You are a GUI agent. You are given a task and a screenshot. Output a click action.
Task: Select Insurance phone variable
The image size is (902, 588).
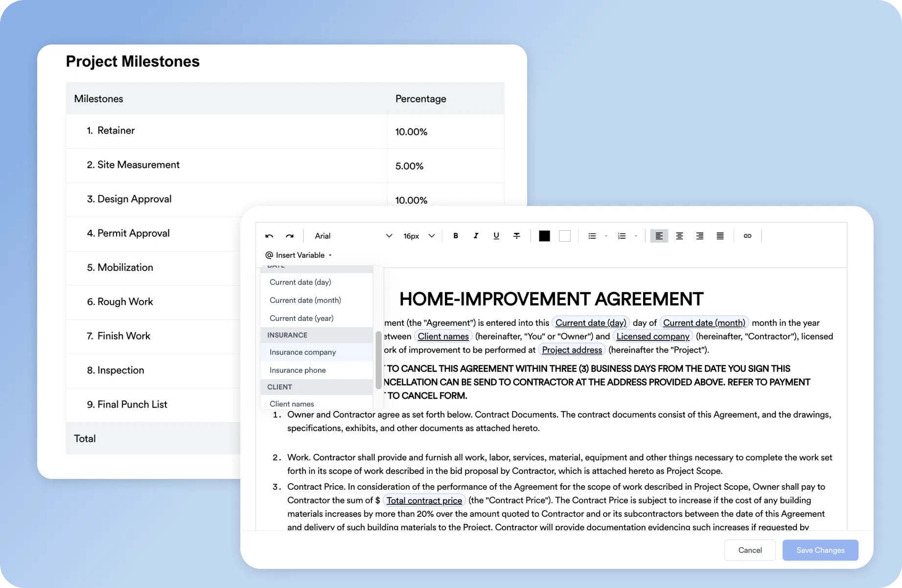(x=317, y=370)
